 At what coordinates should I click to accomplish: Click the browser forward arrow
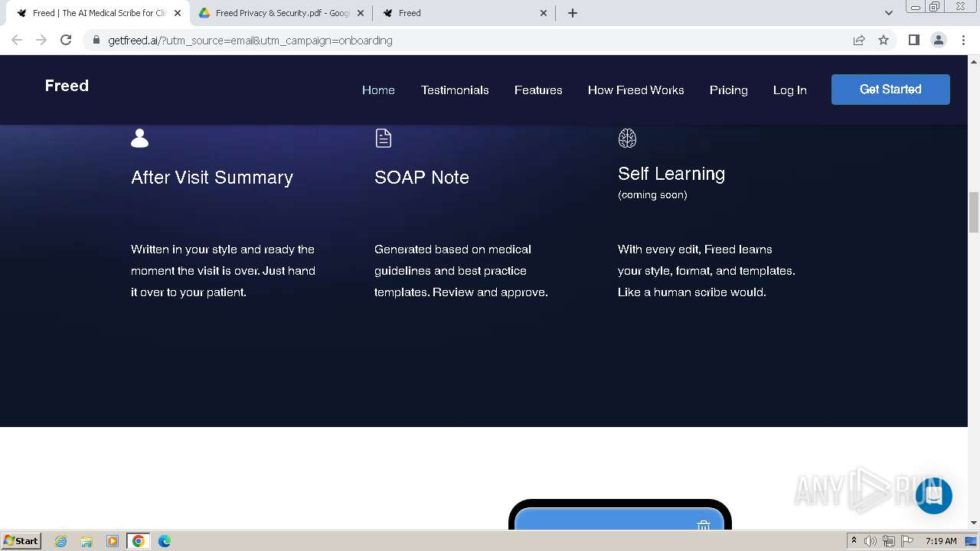tap(41, 40)
